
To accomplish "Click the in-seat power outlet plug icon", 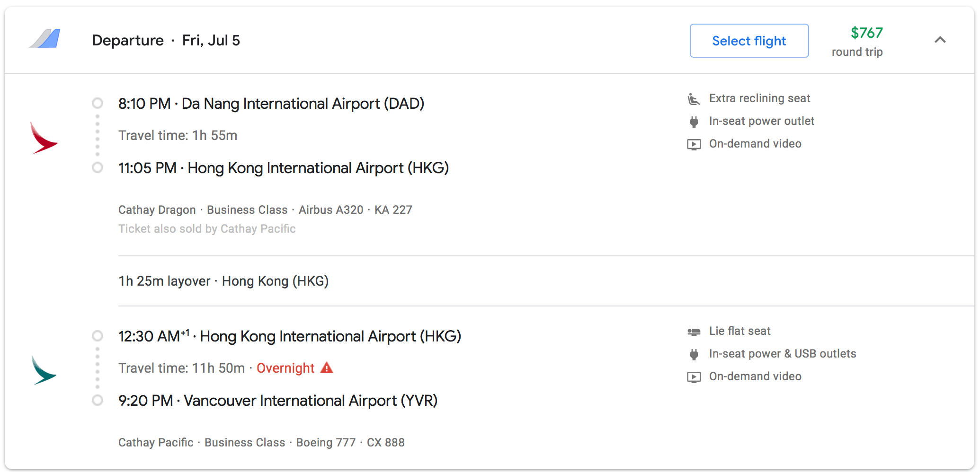I will pyautogui.click(x=694, y=122).
